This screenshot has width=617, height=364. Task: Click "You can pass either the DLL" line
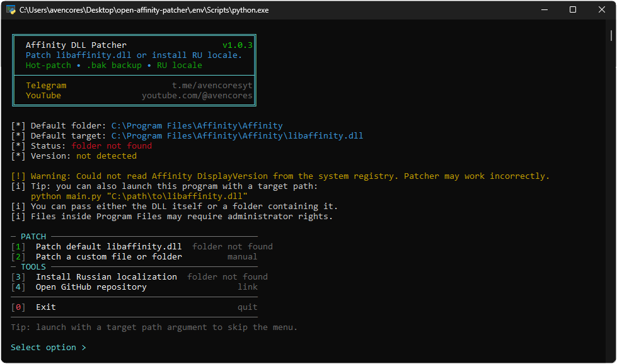[175, 207]
